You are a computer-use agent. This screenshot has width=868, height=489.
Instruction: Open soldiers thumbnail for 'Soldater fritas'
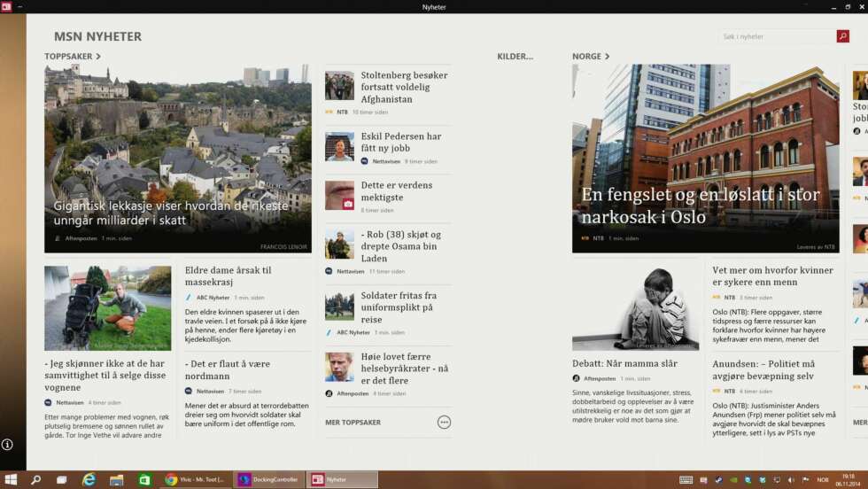point(339,306)
